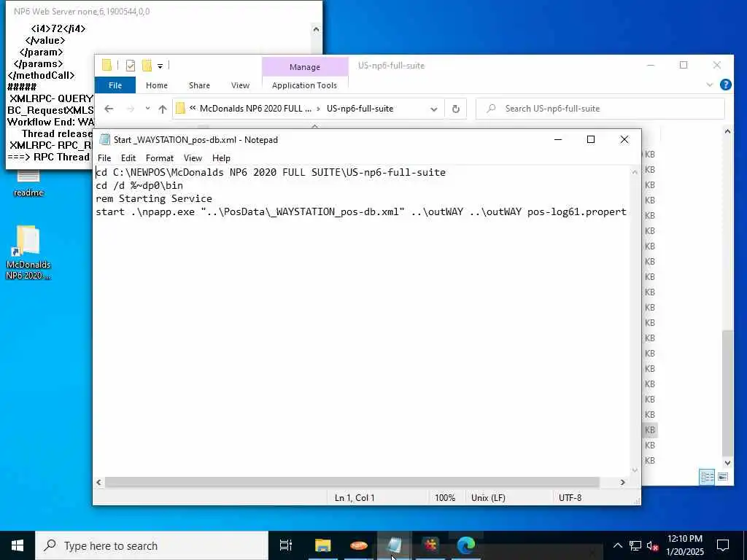Image resolution: width=747 pixels, height=560 pixels.
Task: Open Notepad File menu
Action: click(x=104, y=158)
